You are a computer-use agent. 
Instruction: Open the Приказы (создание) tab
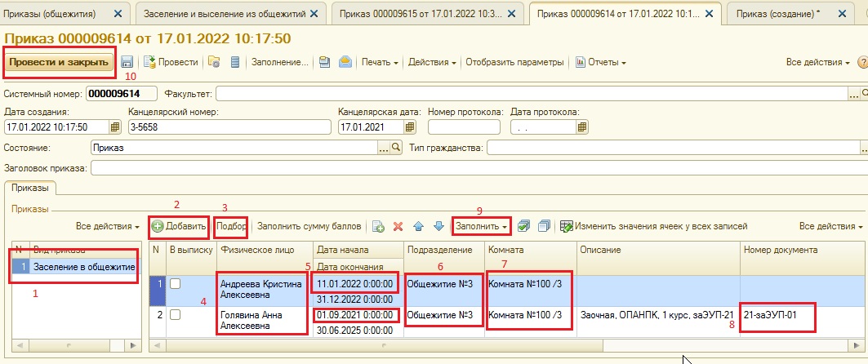(x=777, y=14)
